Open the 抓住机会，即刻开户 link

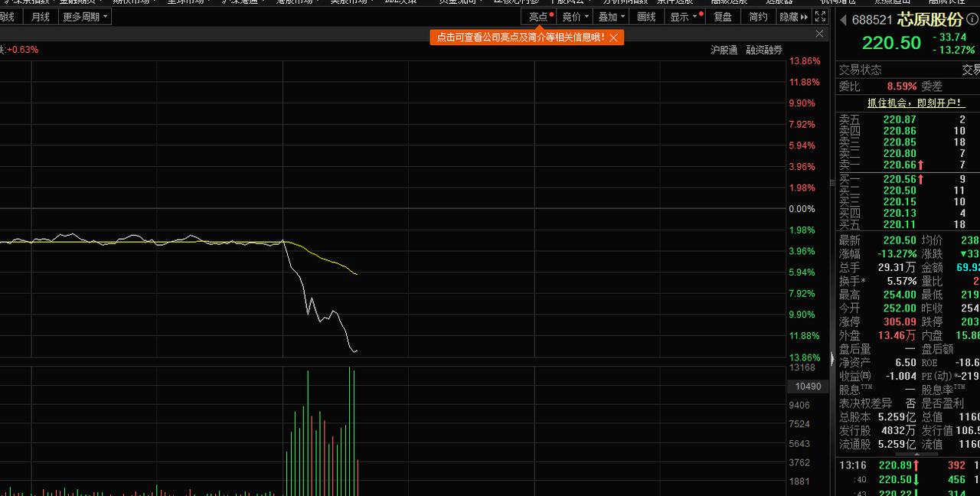tap(916, 103)
